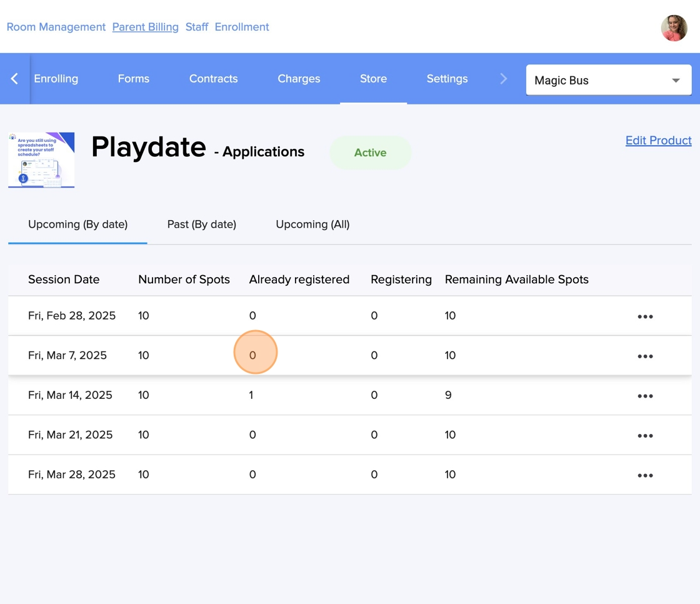The height and width of the screenshot is (604, 700).
Task: Open options menu for Mar 28, 2025 session
Action: tap(645, 475)
